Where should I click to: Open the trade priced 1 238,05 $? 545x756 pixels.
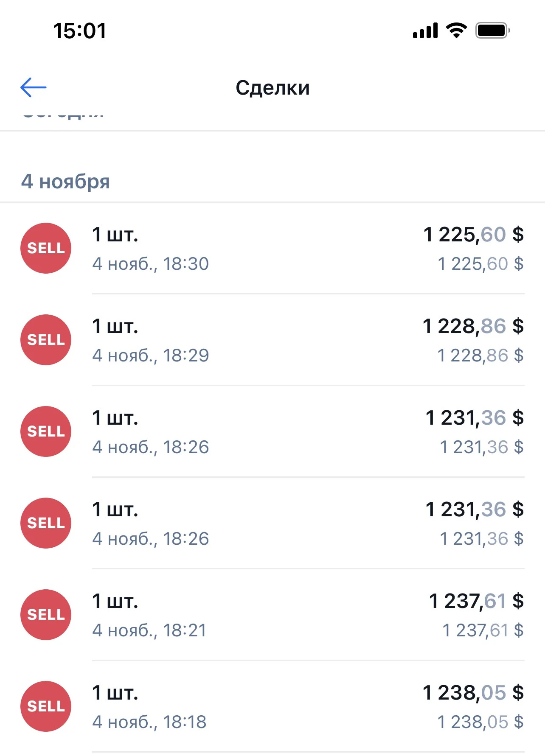point(272,706)
